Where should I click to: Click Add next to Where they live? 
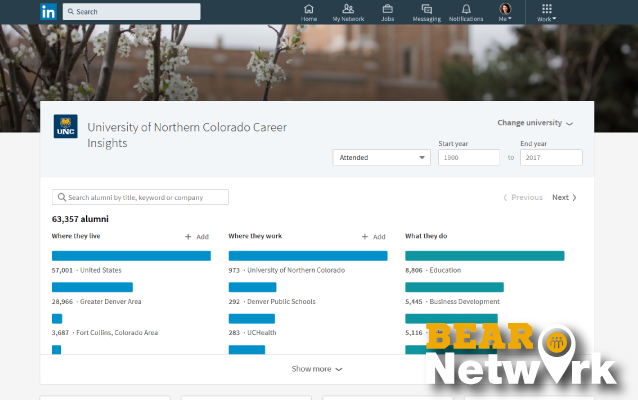(x=197, y=237)
